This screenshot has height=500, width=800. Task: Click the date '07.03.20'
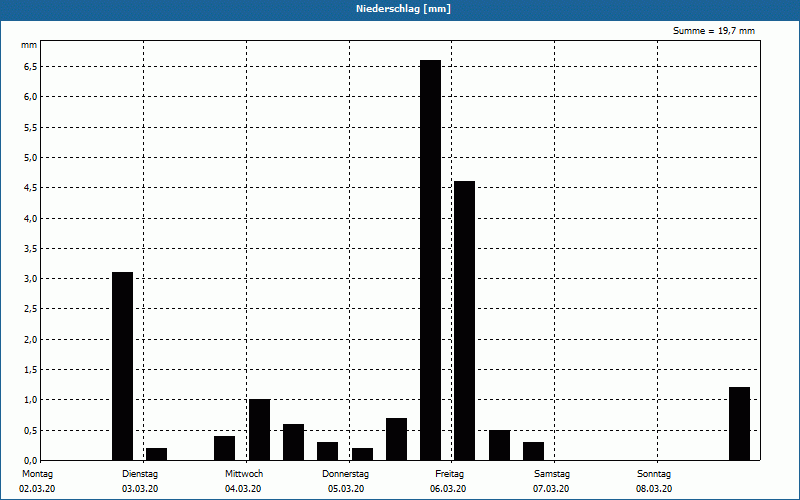pos(551,489)
